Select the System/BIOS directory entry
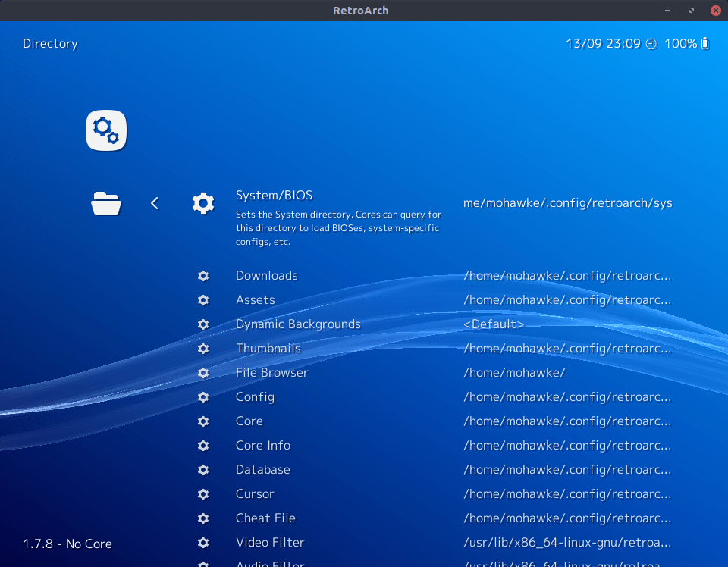This screenshot has height=567, width=728. [x=274, y=196]
